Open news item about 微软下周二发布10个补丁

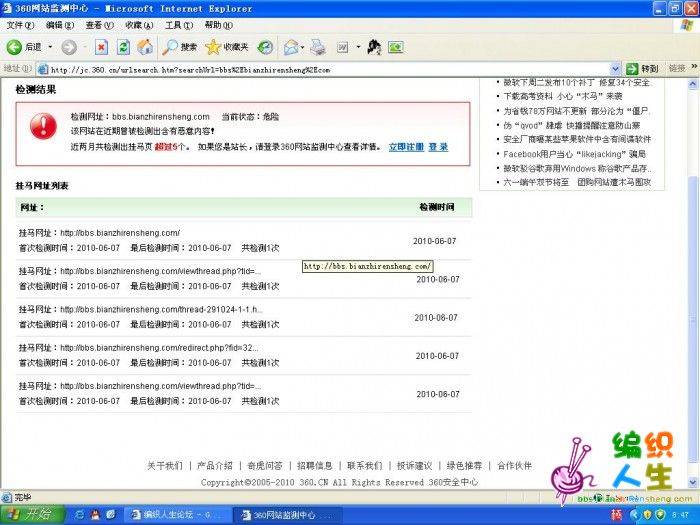pos(576,83)
